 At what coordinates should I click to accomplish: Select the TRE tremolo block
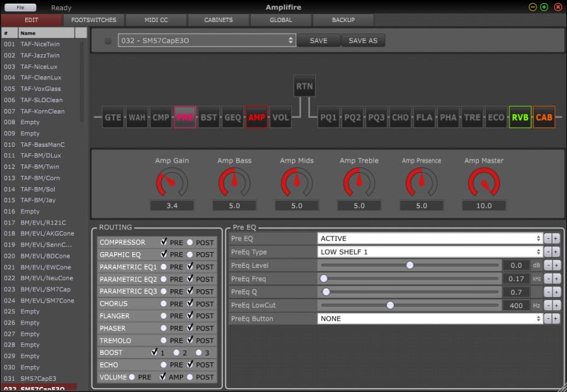[472, 117]
